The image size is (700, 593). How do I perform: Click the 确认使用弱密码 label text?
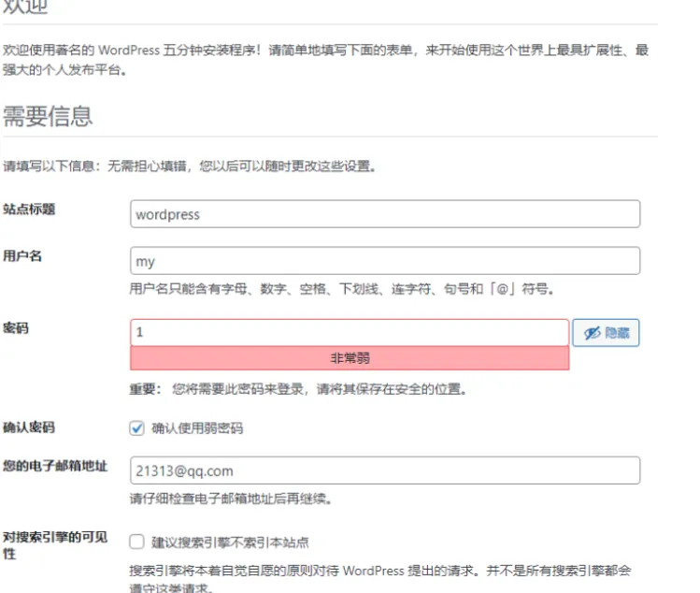pos(197,428)
